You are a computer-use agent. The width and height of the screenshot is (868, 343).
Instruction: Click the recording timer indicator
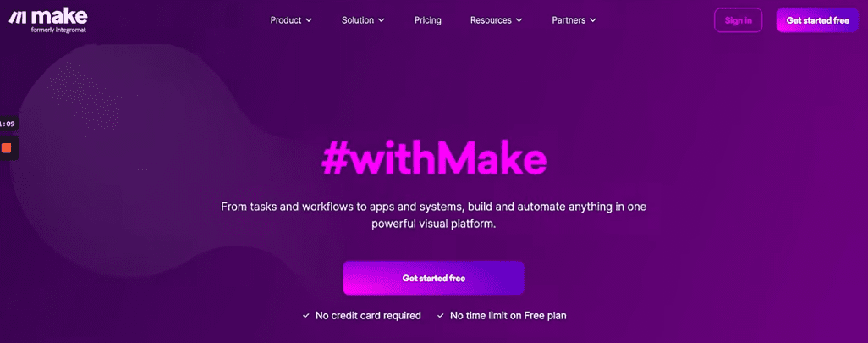(x=8, y=124)
